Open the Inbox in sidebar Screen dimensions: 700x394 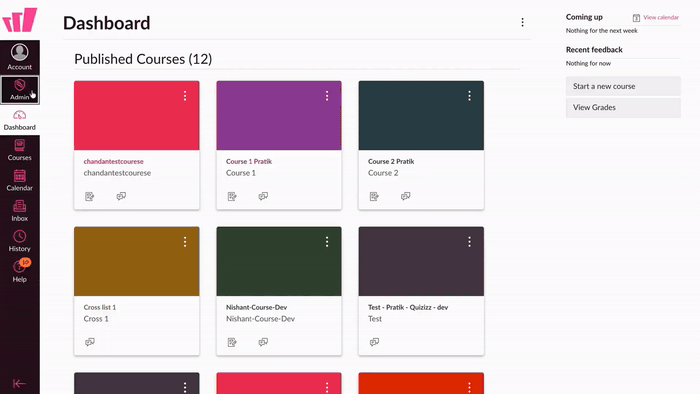20,211
